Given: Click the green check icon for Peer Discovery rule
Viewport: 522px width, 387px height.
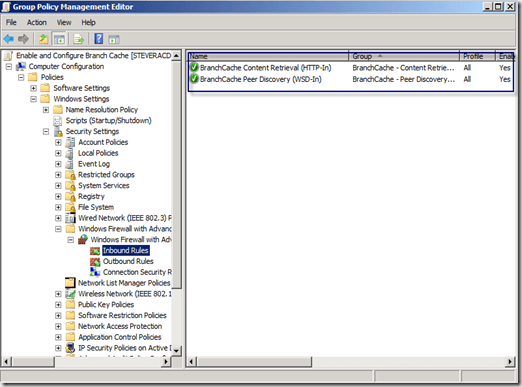Looking at the screenshot, I should (194, 79).
